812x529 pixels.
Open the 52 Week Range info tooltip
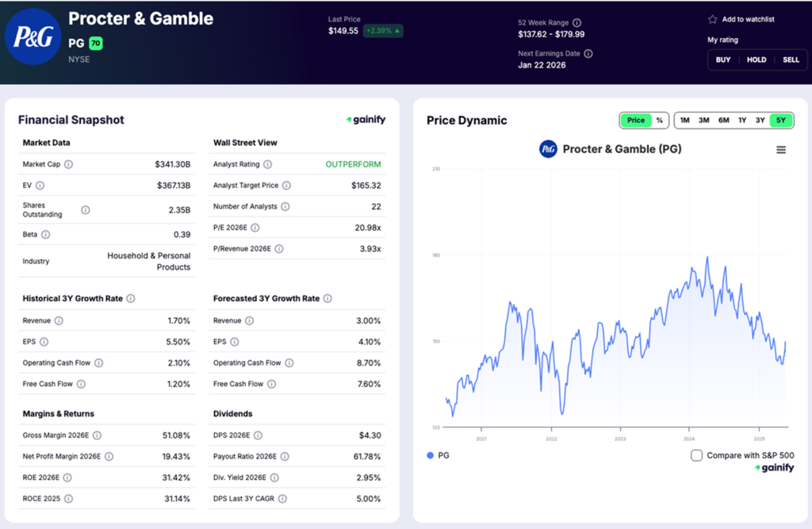pos(576,22)
